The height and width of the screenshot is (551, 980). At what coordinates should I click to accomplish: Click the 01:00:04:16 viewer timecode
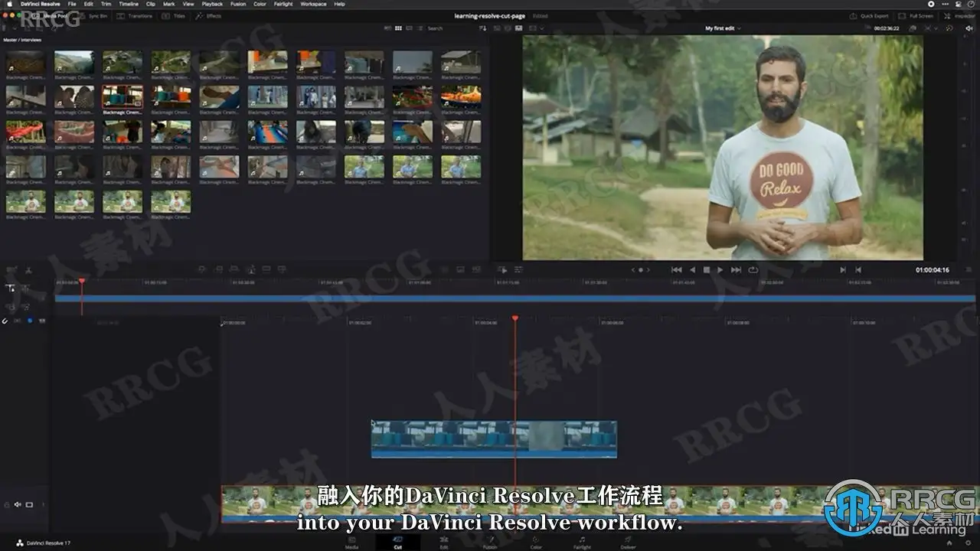933,269
